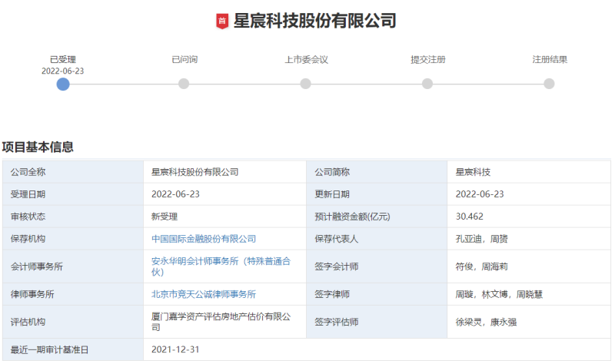
Task: Click the 最近一期审计基准日 label cell
Action: coord(73,349)
